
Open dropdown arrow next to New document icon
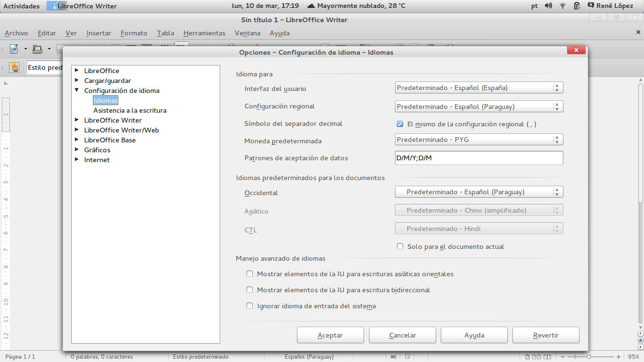25,49
